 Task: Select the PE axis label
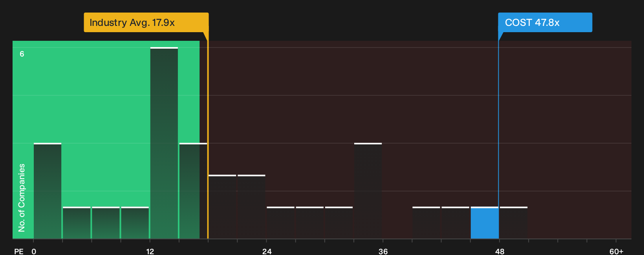19,251
